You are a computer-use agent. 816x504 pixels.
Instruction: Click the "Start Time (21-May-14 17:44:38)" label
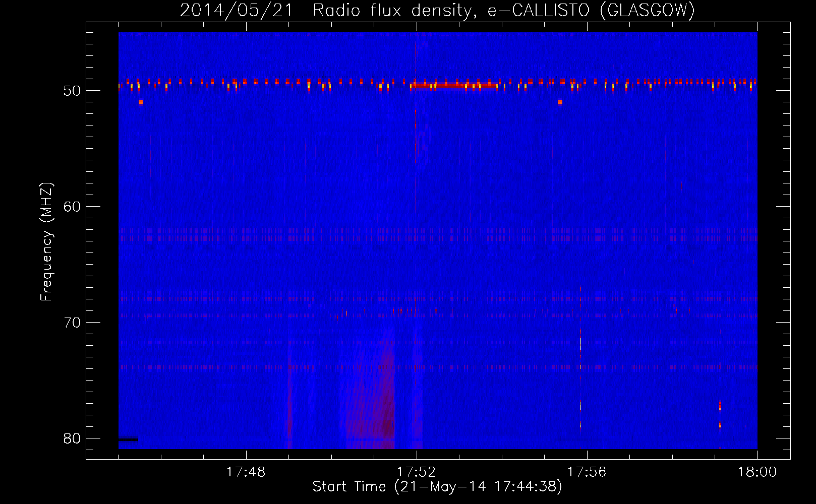437,487
